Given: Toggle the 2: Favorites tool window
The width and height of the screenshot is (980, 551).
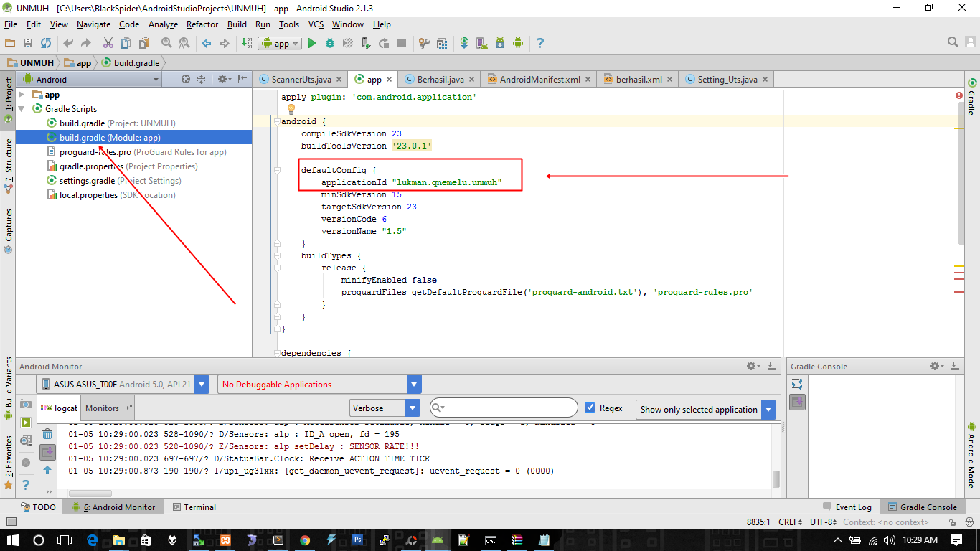Looking at the screenshot, I should [x=8, y=462].
